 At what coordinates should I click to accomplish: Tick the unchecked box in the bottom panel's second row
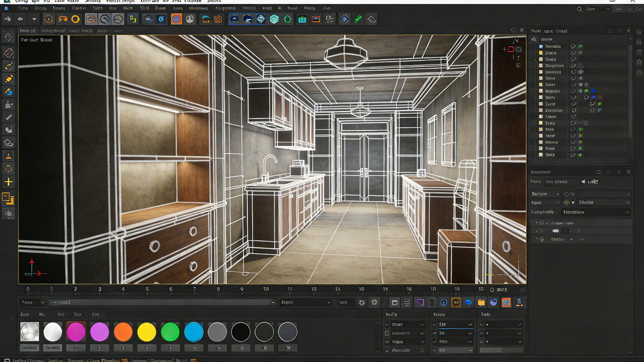tap(387, 333)
